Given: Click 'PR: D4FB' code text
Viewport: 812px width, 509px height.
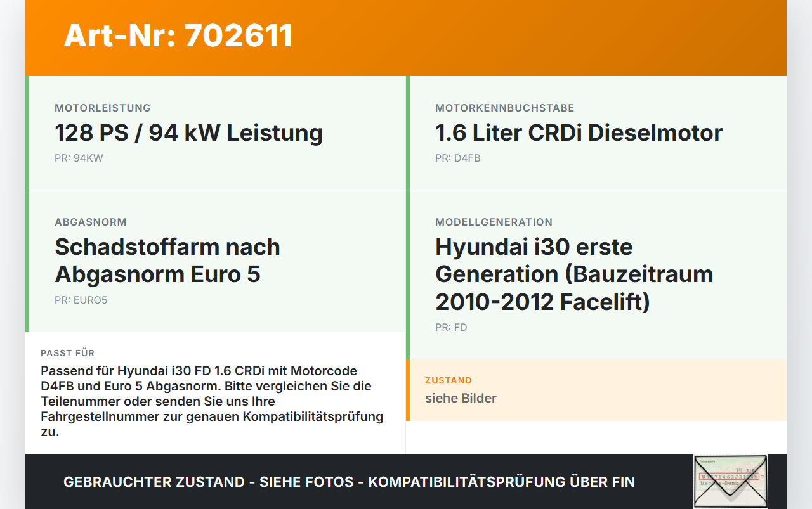Looking at the screenshot, I should (x=458, y=158).
